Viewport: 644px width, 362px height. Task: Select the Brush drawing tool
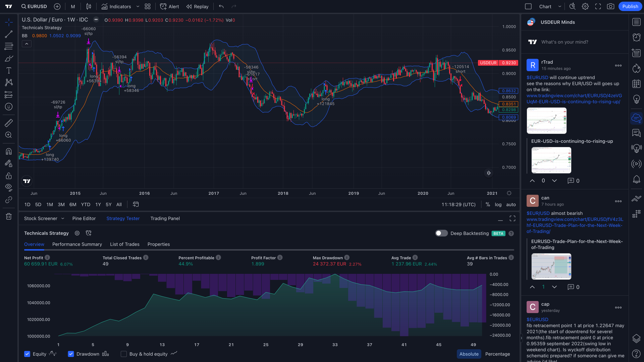[8, 58]
